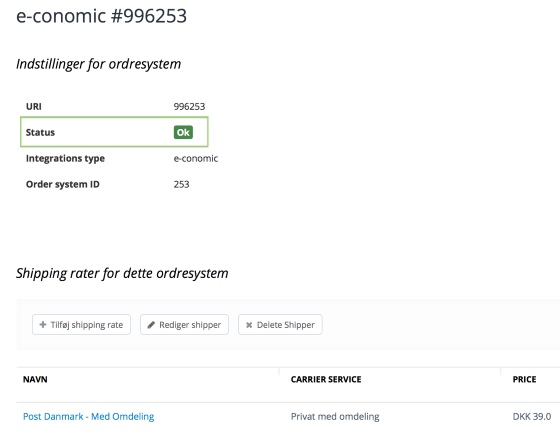Click the plus icon on Tilføj shipping rate
560x440 pixels.
click(x=43, y=324)
